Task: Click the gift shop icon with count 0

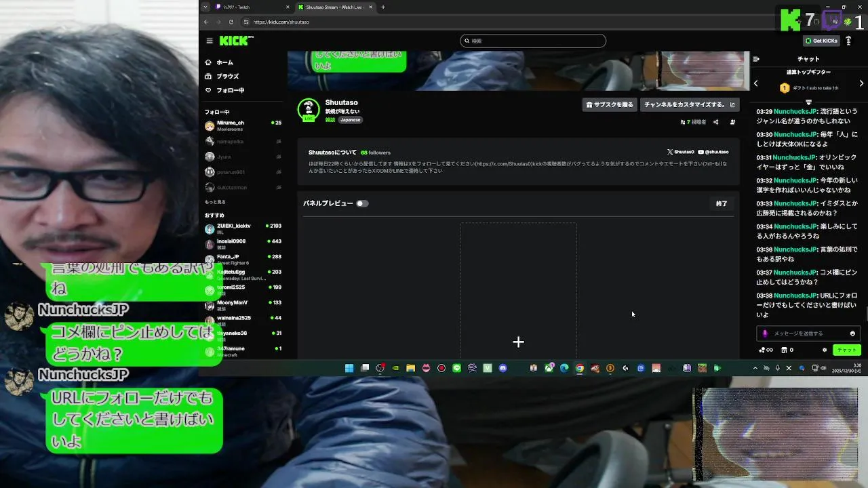Action: tap(787, 350)
